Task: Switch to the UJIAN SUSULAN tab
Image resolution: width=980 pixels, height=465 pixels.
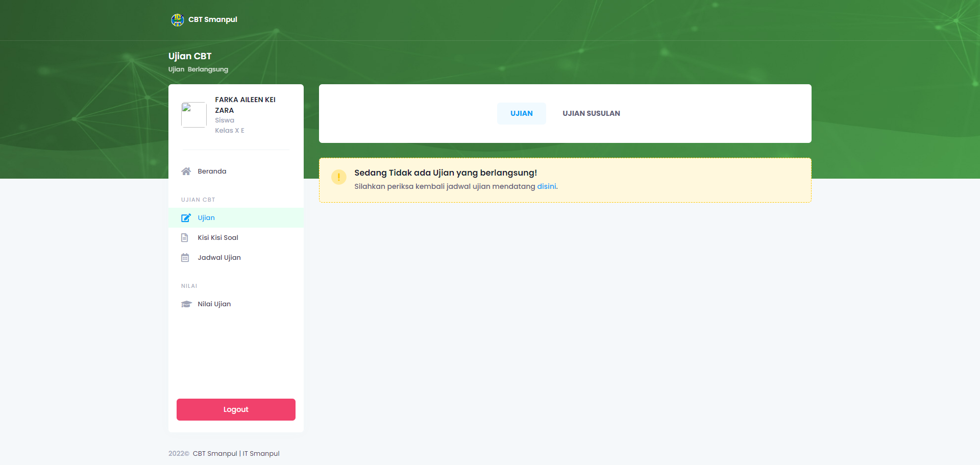Action: (591, 113)
